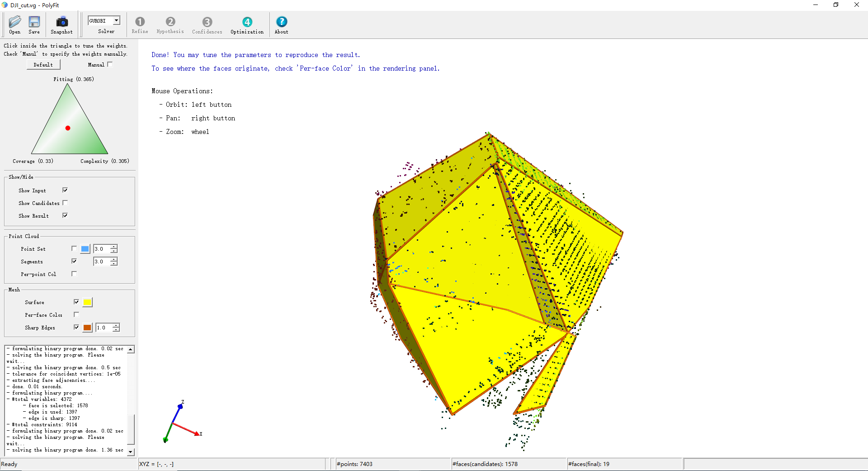Click the orange Sharp Edges color swatch
The width and height of the screenshot is (868, 471).
[87, 328]
